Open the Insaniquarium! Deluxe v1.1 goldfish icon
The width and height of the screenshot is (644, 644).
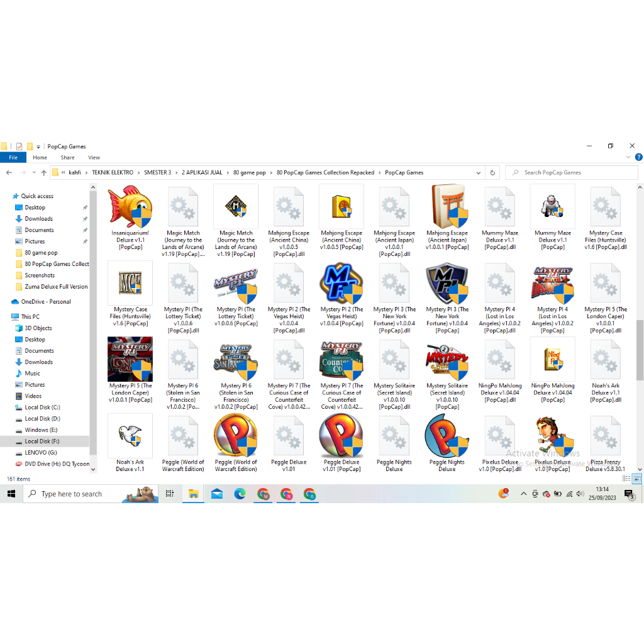(x=130, y=206)
